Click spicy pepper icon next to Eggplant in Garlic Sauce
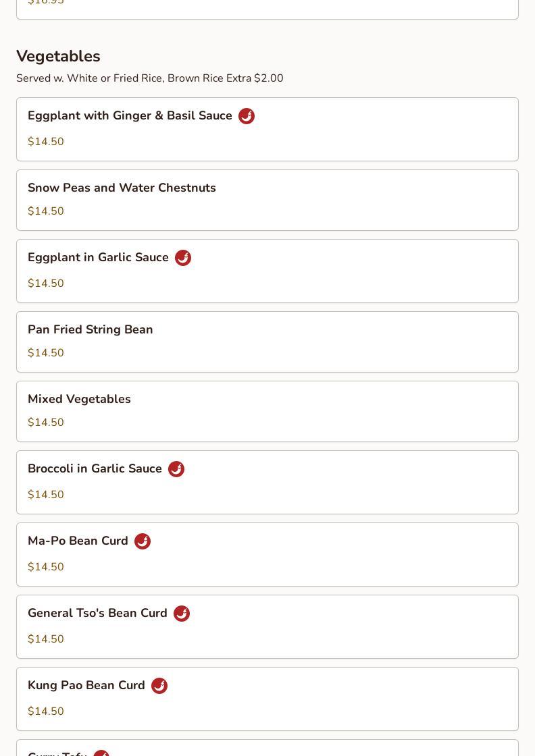535x756 pixels. pos(183,258)
